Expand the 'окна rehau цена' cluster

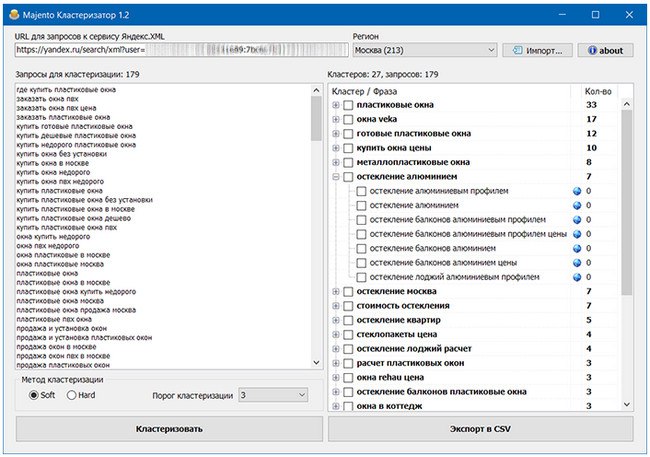336,378
